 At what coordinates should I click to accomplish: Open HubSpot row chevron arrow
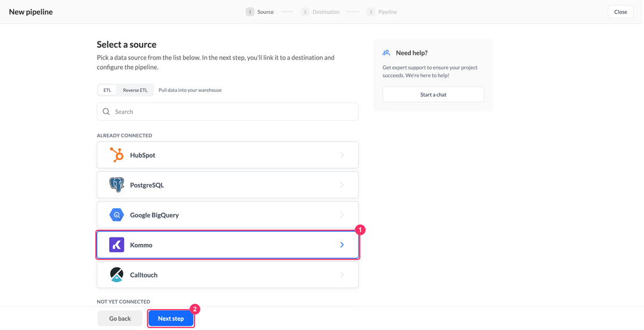pos(342,155)
